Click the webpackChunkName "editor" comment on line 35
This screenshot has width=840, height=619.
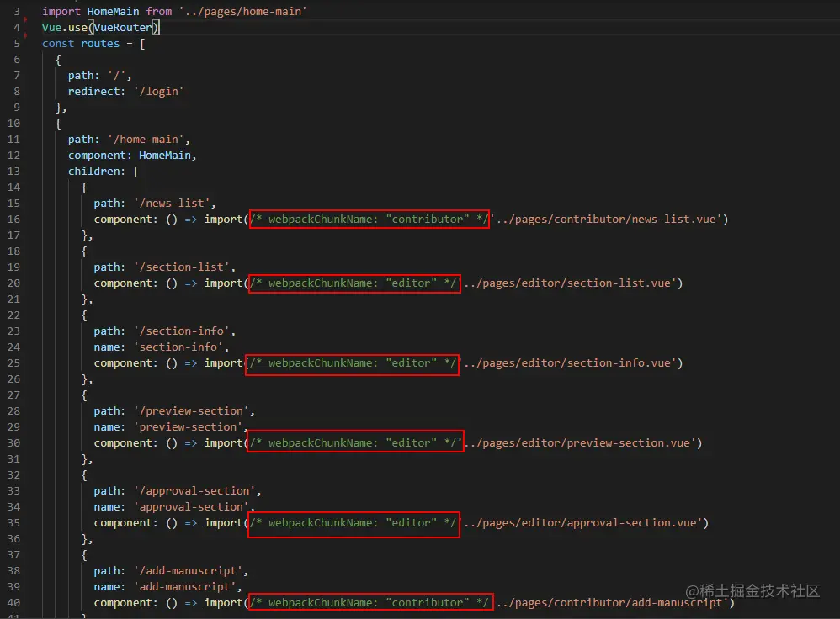click(x=353, y=522)
